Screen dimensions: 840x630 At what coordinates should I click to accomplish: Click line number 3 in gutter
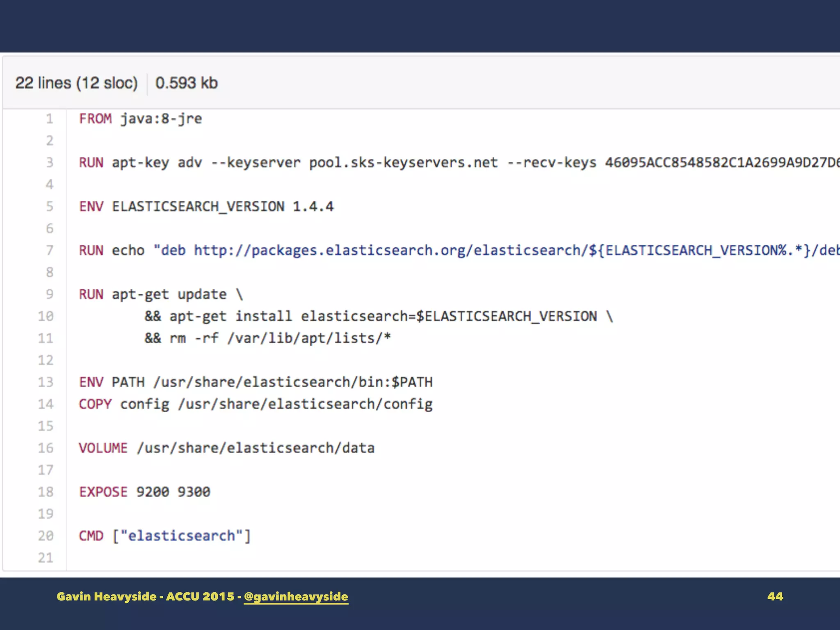49,163
